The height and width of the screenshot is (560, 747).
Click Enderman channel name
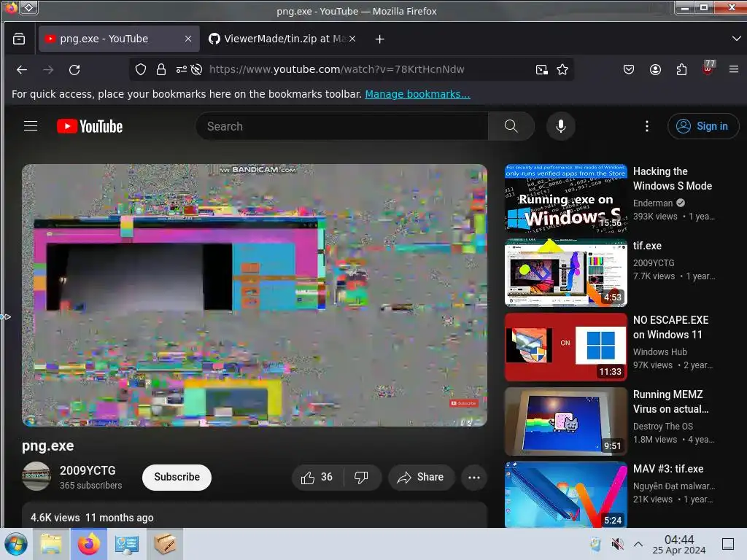pyautogui.click(x=653, y=203)
